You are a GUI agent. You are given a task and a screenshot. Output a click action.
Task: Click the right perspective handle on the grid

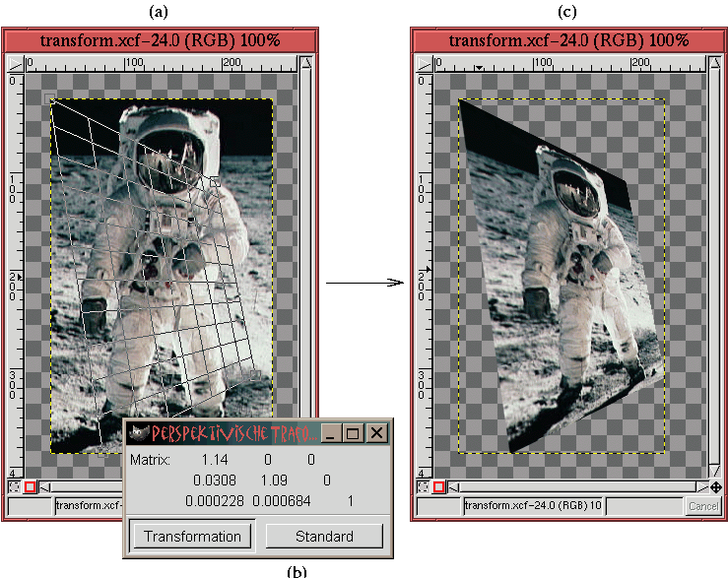pos(215,181)
